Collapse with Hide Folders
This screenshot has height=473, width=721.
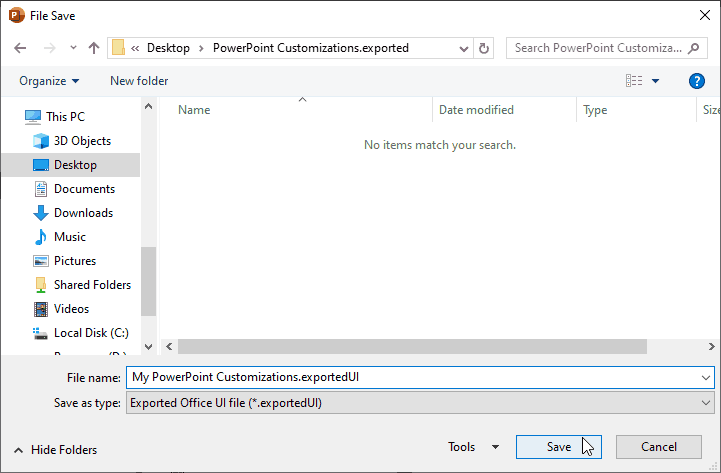click(x=55, y=450)
